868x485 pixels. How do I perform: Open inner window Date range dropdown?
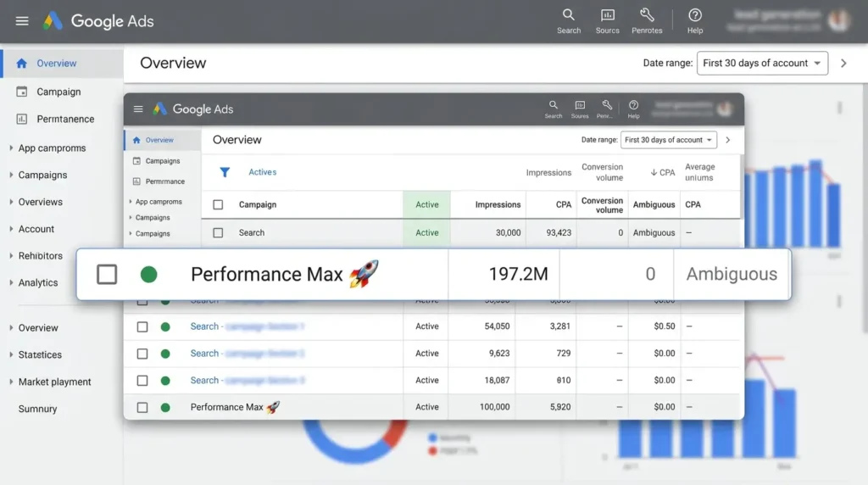tap(669, 140)
